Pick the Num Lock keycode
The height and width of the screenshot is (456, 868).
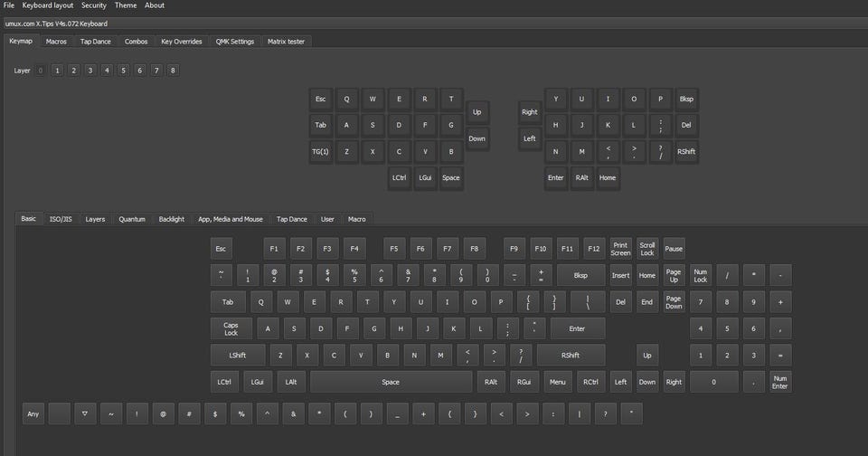point(701,275)
